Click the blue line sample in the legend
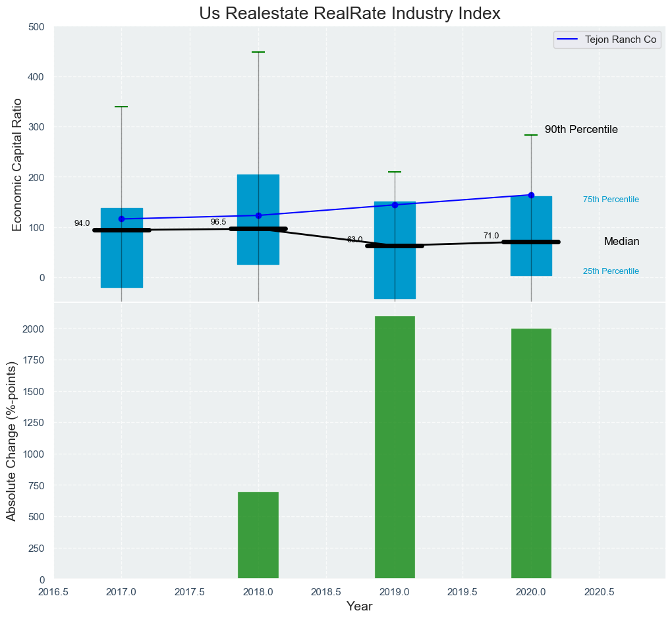Image resolution: width=672 pixels, height=619 pixels. point(569,40)
